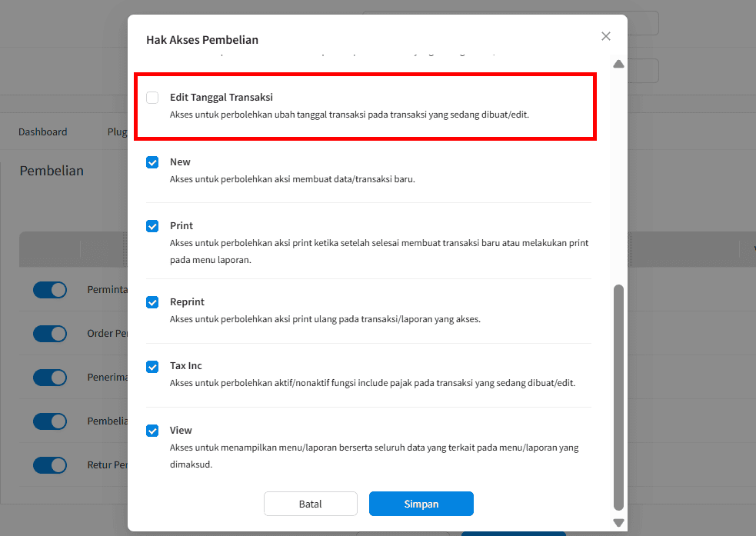The height and width of the screenshot is (536, 756).
Task: Open the Dashboard tab
Action: pos(43,132)
